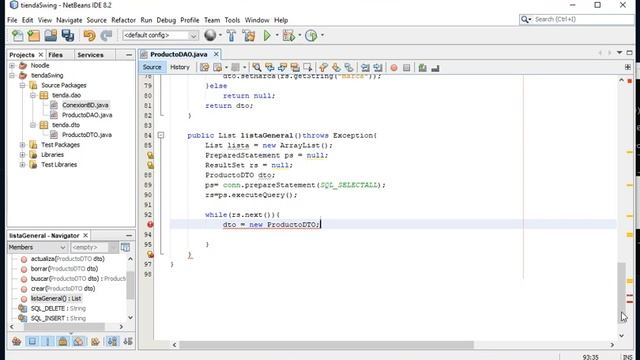Click the Redo arrow icon
Screen dimensions: 640x360
click(x=106, y=36)
